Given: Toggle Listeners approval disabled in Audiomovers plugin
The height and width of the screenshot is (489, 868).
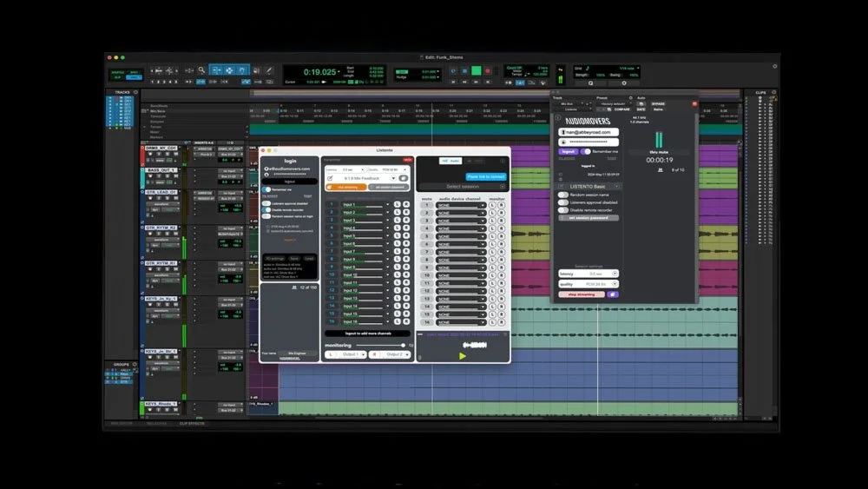Looking at the screenshot, I should pos(563,202).
